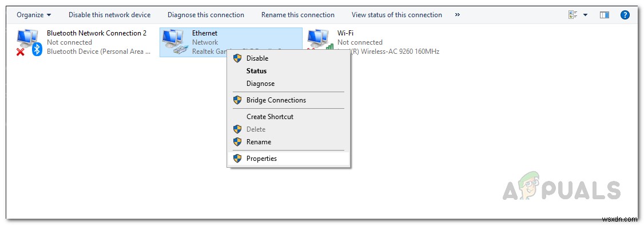Click the shield icon beside Delete

click(237, 129)
